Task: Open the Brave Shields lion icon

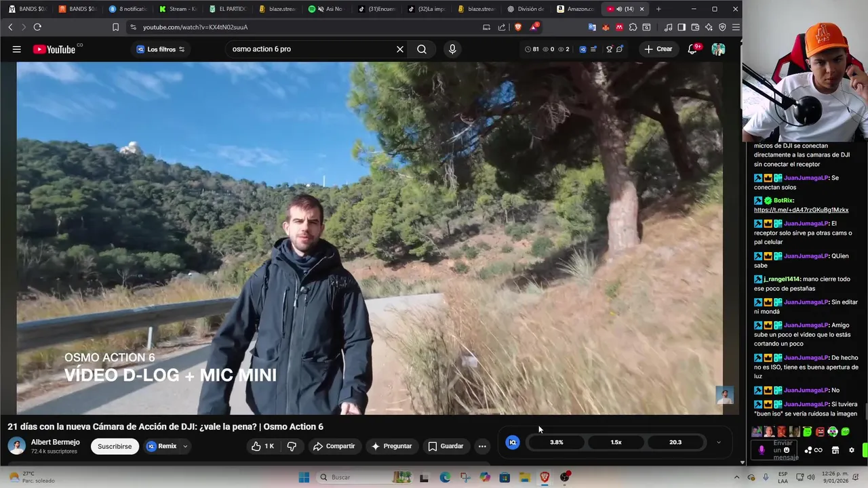Action: tap(518, 27)
